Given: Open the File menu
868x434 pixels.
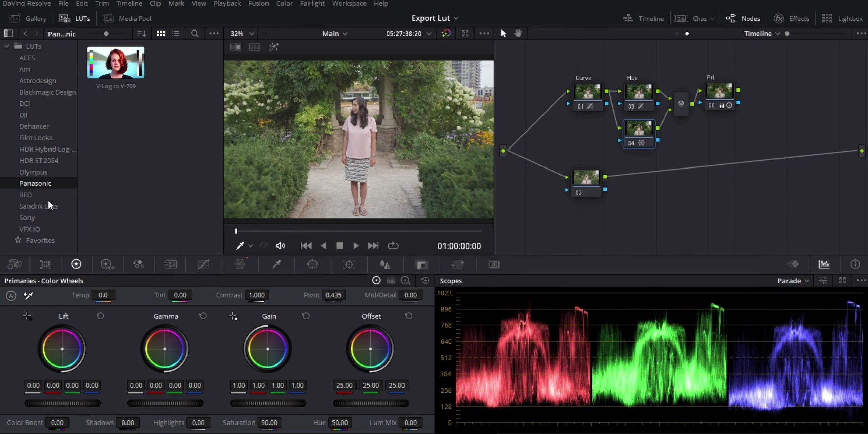Looking at the screenshot, I should [63, 3].
